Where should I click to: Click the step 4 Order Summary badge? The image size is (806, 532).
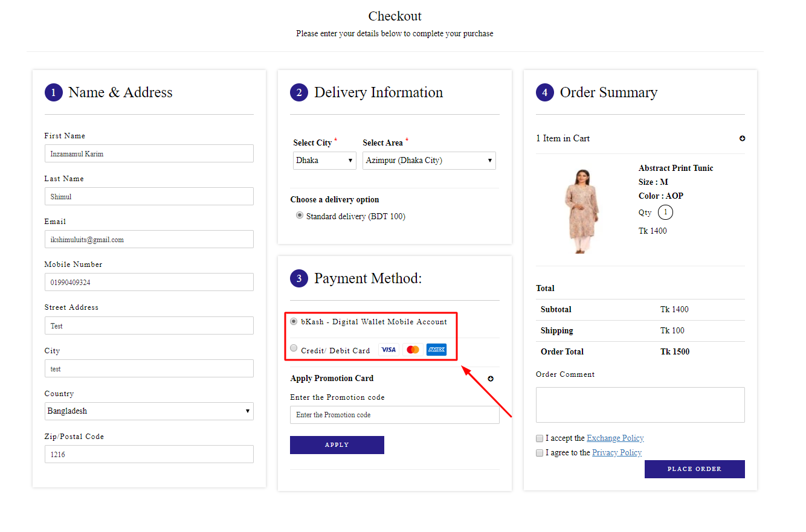click(x=545, y=92)
